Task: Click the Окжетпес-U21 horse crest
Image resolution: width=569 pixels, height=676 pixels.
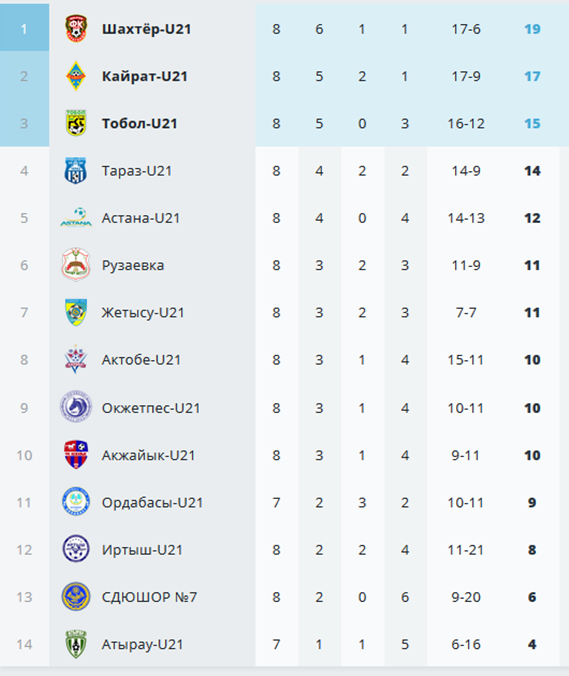Action: [x=76, y=407]
